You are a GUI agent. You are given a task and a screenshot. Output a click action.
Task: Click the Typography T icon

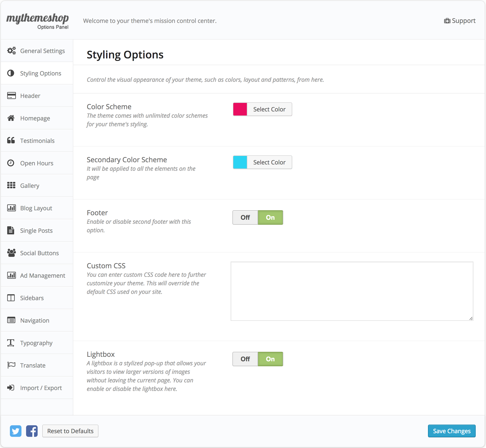point(11,343)
